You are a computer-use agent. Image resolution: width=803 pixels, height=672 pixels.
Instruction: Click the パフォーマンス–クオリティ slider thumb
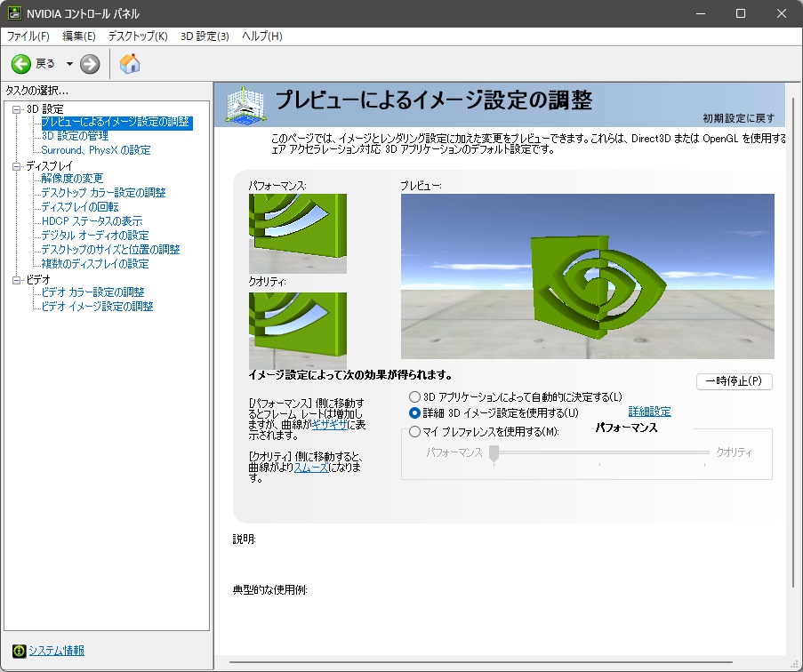[494, 453]
